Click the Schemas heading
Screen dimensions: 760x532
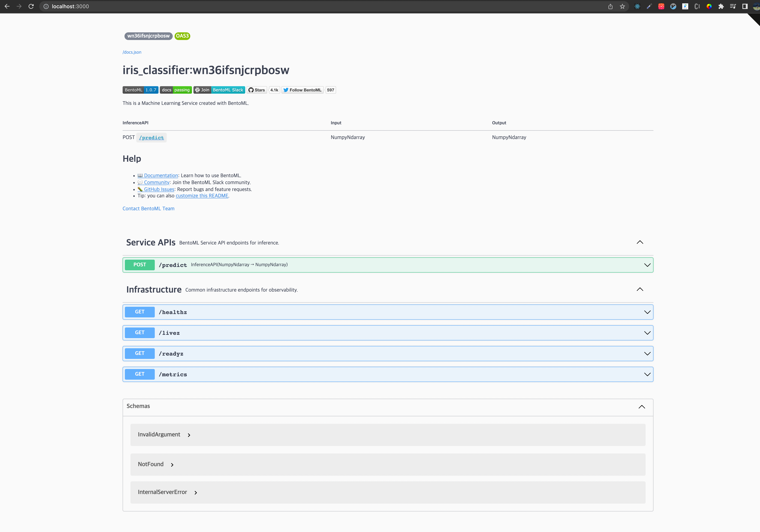point(138,406)
